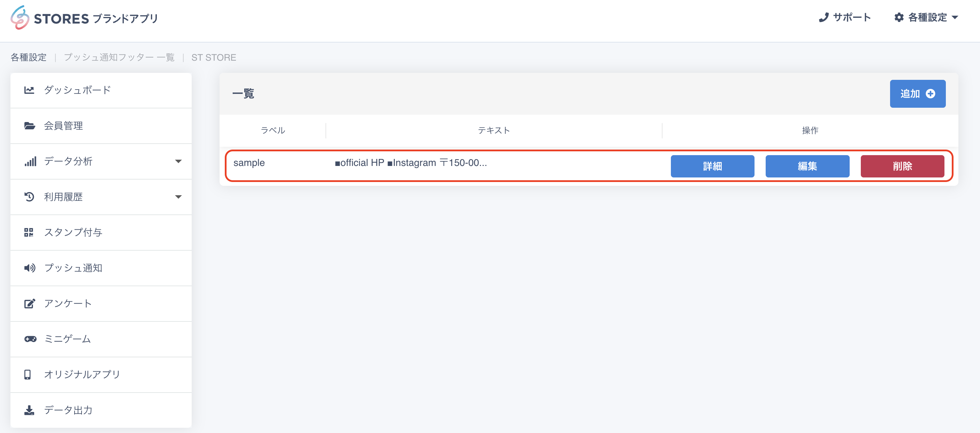
Task: Select the member management folder icon
Action: 29,126
